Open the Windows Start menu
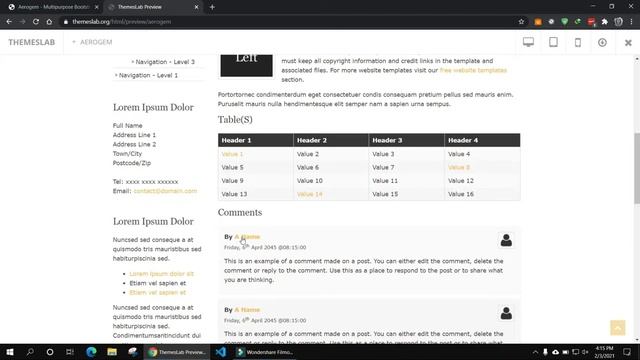640x360 pixels. pyautogui.click(x=10, y=352)
